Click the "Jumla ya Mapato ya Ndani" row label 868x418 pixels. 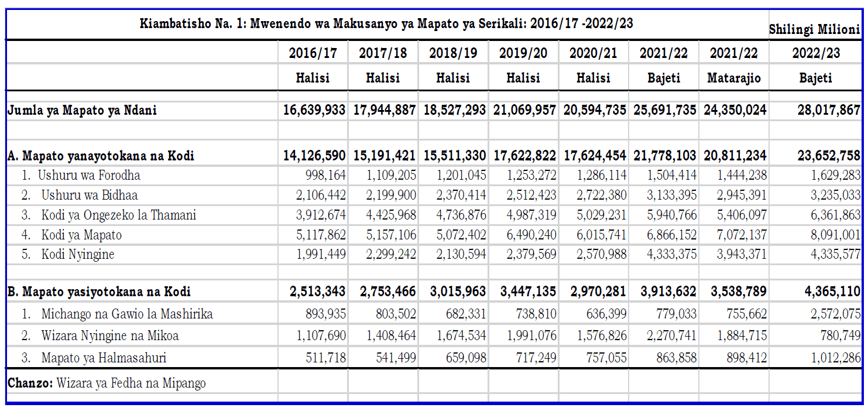point(82,110)
